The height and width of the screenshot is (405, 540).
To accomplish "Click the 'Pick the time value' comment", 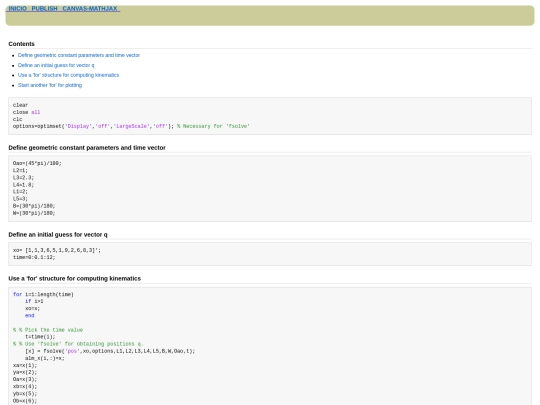I will [48, 330].
